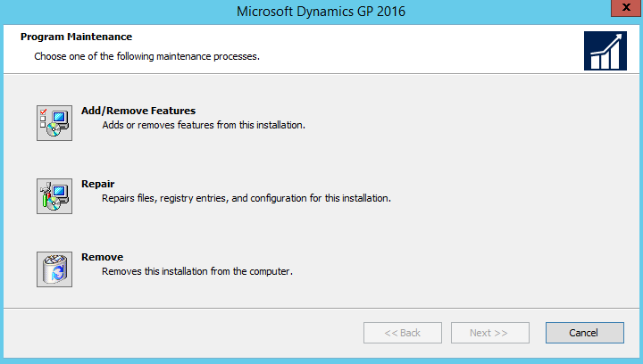Click the 'Repairs files, registry entries' description
643x364 pixels.
pos(246,198)
